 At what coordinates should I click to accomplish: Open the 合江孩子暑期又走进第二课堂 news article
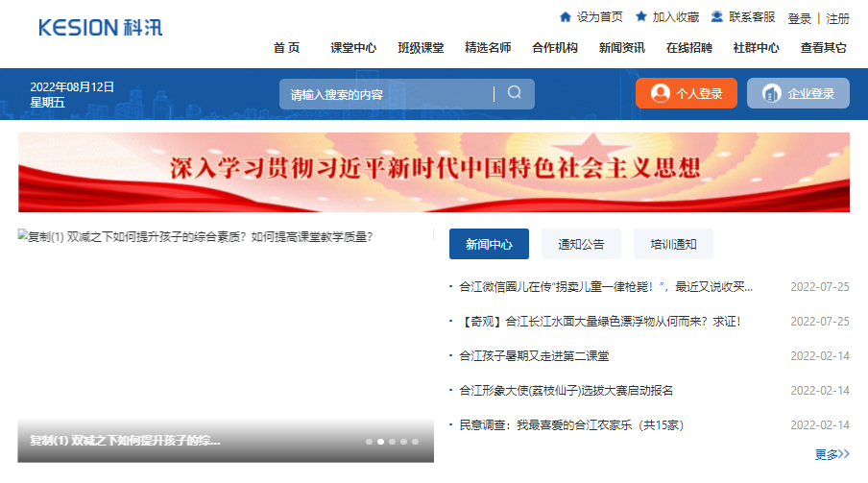pyautogui.click(x=534, y=355)
